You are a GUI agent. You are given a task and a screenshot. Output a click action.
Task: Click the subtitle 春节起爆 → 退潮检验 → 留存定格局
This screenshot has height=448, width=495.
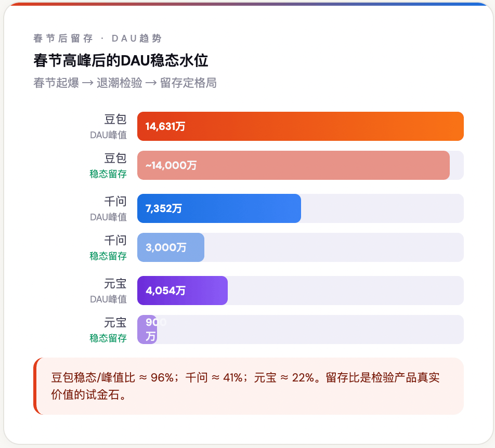pos(125,83)
